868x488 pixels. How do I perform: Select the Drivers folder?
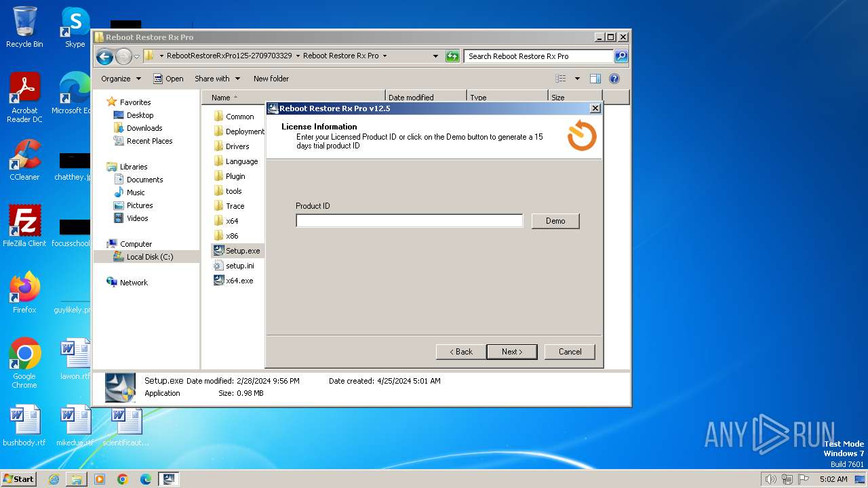(x=231, y=146)
